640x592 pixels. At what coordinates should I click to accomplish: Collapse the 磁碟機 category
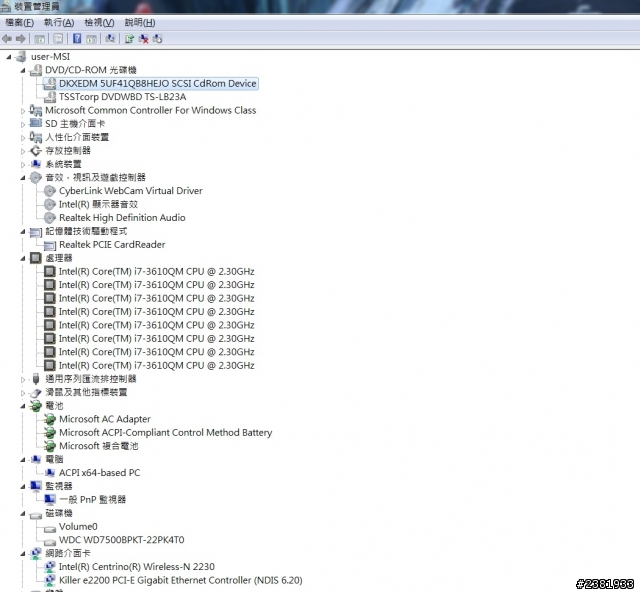click(x=23, y=514)
